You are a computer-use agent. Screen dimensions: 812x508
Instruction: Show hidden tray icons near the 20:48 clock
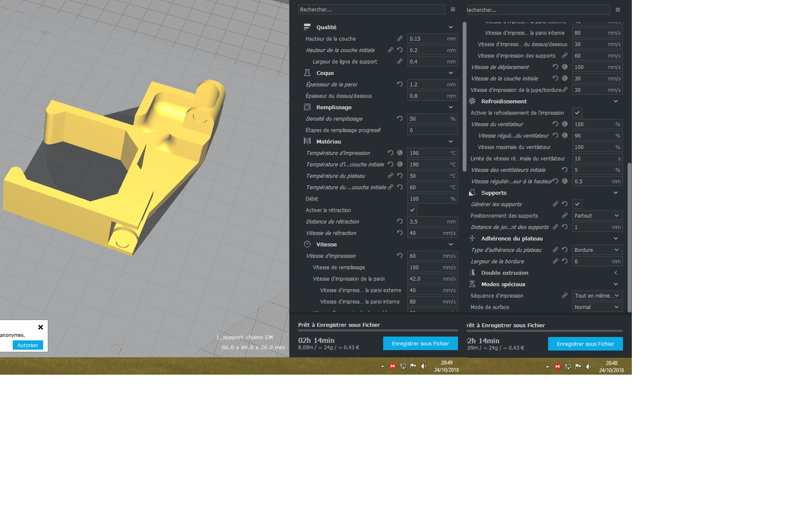[547, 367]
